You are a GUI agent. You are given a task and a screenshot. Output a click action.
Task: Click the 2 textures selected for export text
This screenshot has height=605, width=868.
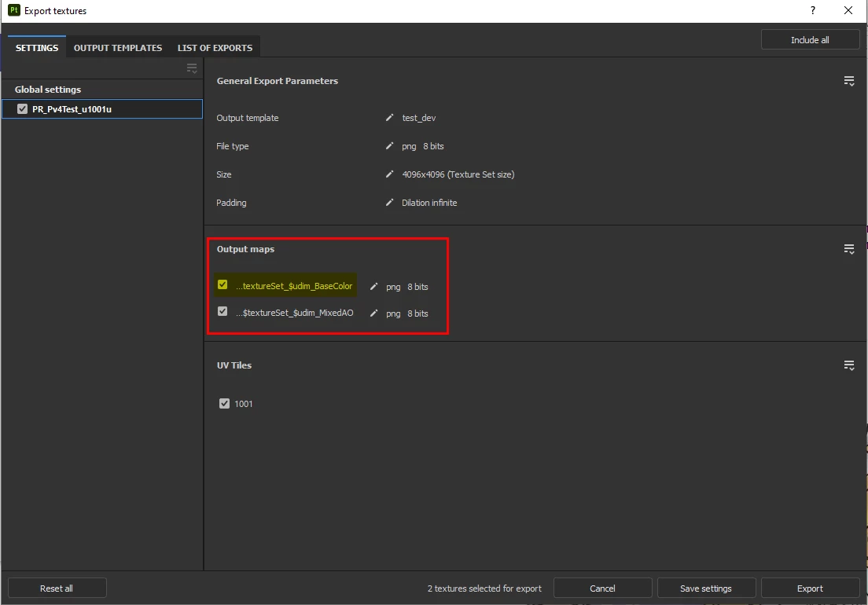tap(484, 588)
